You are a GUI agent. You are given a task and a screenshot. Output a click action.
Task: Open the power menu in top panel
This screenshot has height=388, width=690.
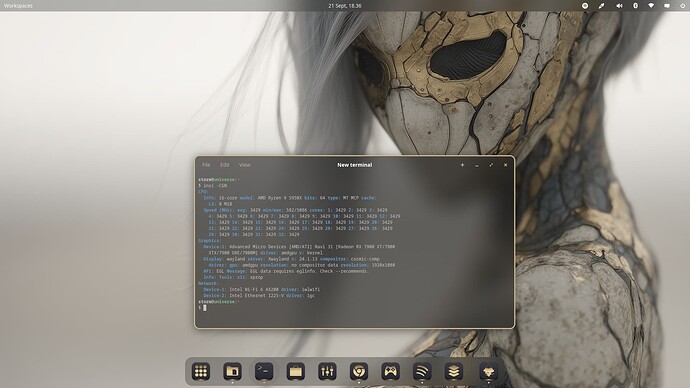(x=683, y=6)
